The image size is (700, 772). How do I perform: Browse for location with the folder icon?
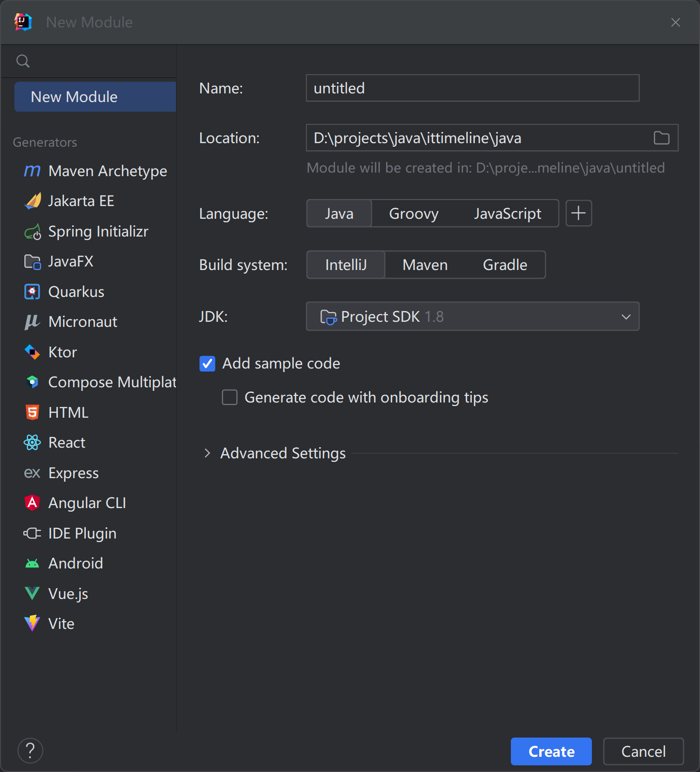pos(661,138)
